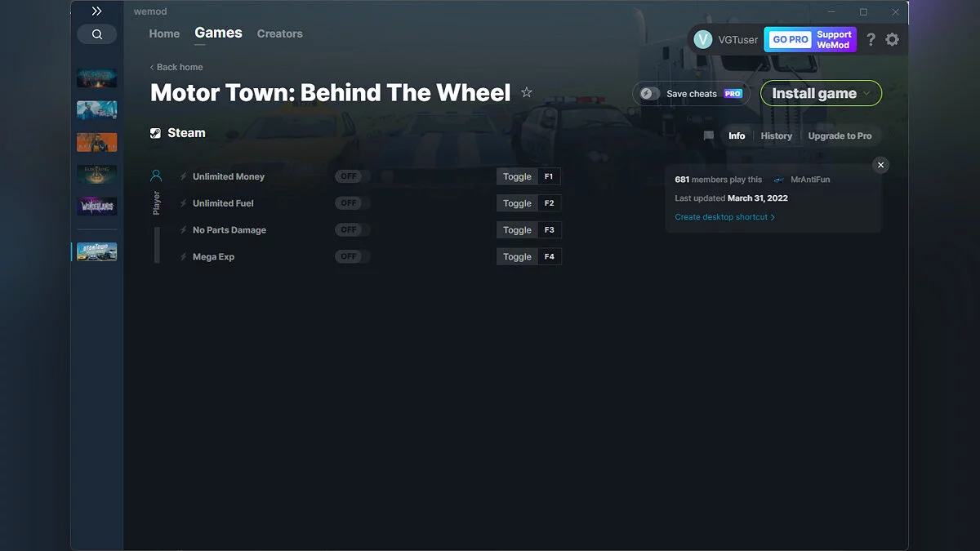Favorite Motor Town using the star icon

527,92
